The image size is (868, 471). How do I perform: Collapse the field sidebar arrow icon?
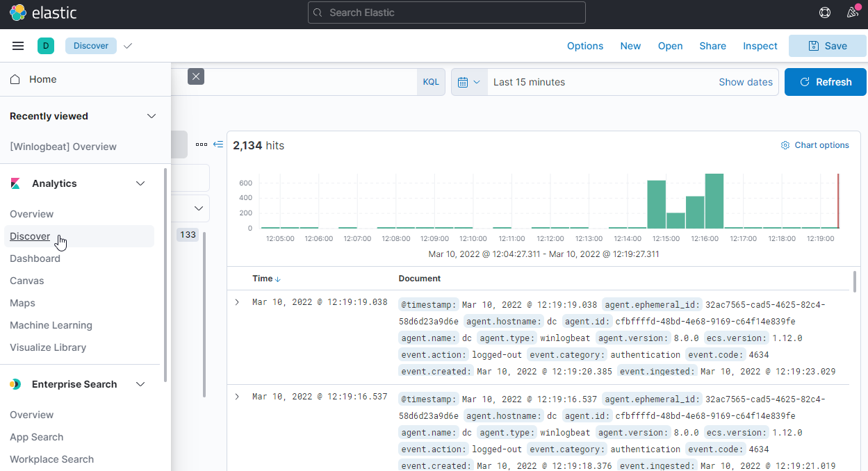pos(218,144)
